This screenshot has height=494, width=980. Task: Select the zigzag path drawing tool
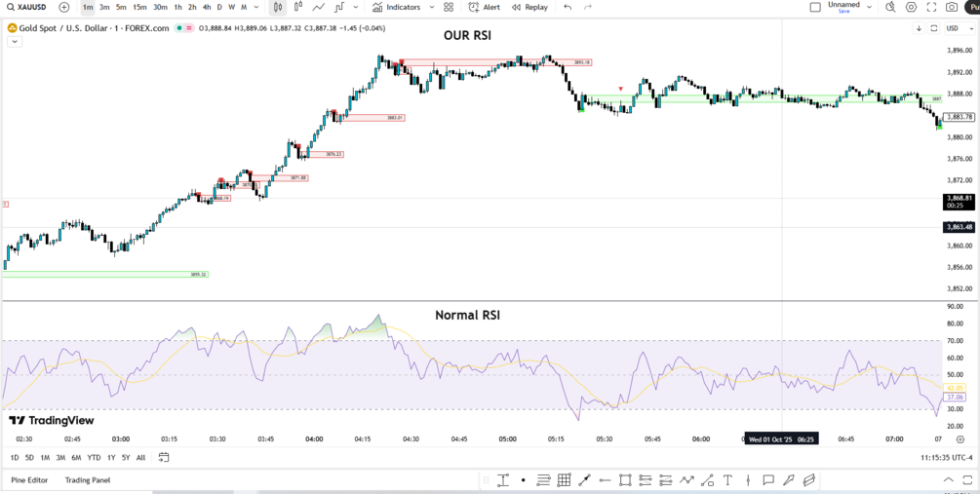pyautogui.click(x=686, y=480)
